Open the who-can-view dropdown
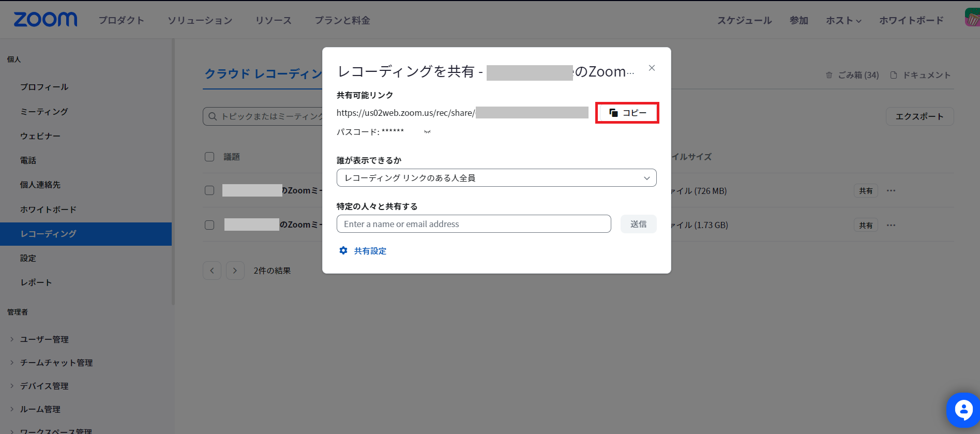 click(x=496, y=178)
